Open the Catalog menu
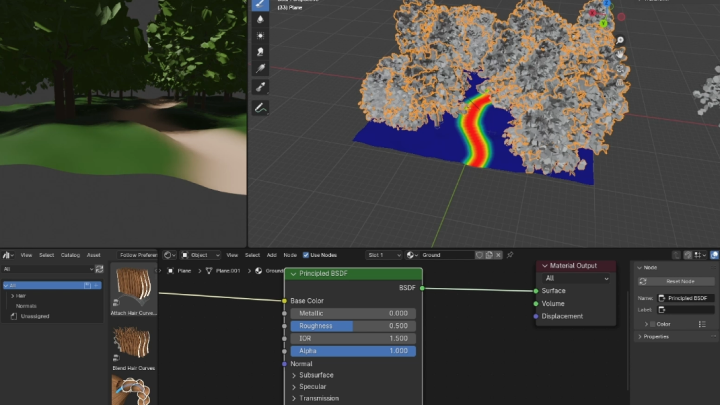The height and width of the screenshot is (405, 720). (x=70, y=255)
